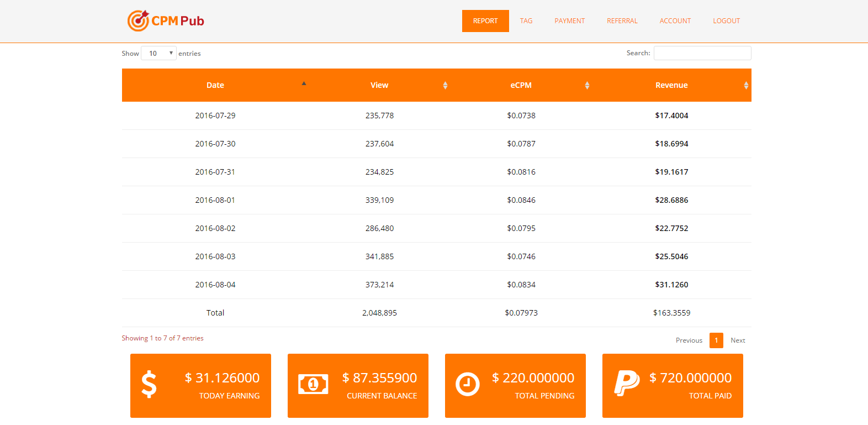Image resolution: width=868 pixels, height=425 pixels.
Task: Click the view count 339,109
Action: pos(379,200)
